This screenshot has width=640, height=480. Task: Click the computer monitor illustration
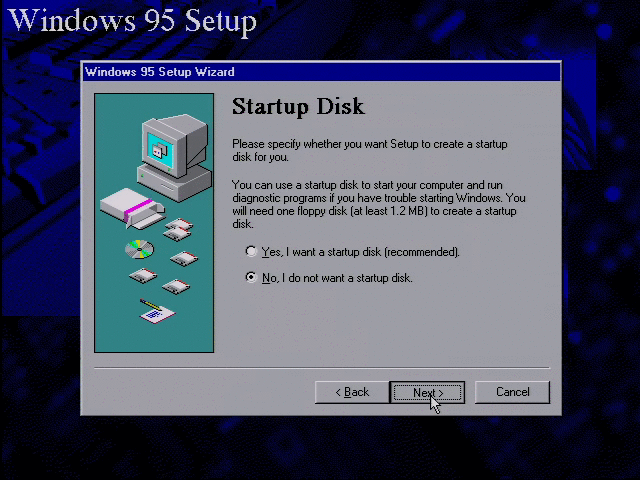175,144
